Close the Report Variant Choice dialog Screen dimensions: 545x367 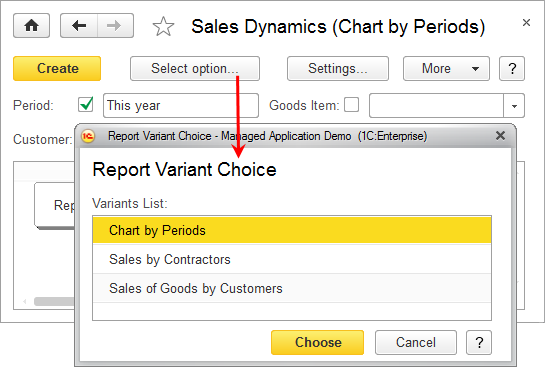pyautogui.click(x=500, y=136)
